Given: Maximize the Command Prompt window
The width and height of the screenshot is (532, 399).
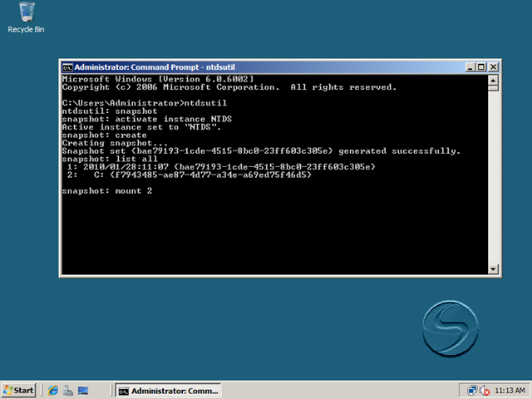Looking at the screenshot, I should pyautogui.click(x=481, y=67).
